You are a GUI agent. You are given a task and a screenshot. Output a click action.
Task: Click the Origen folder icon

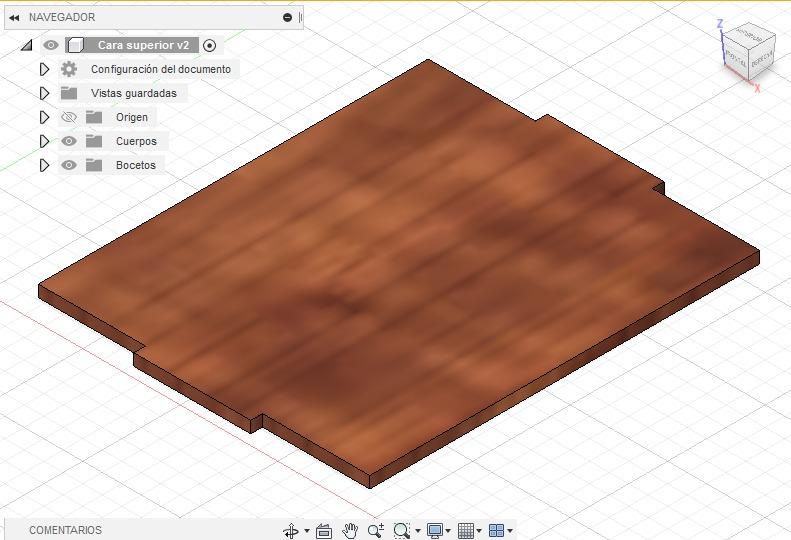point(94,117)
